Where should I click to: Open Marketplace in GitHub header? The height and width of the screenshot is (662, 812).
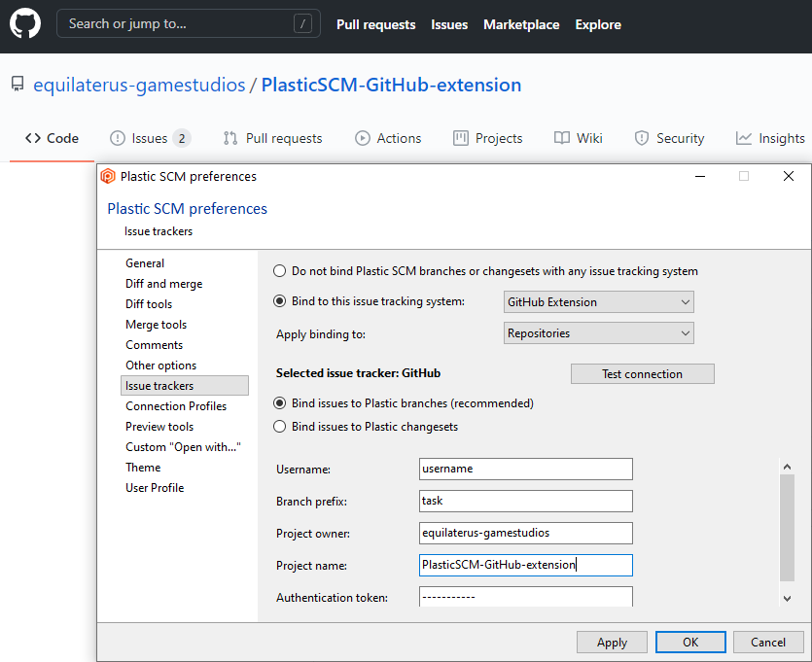click(x=521, y=25)
